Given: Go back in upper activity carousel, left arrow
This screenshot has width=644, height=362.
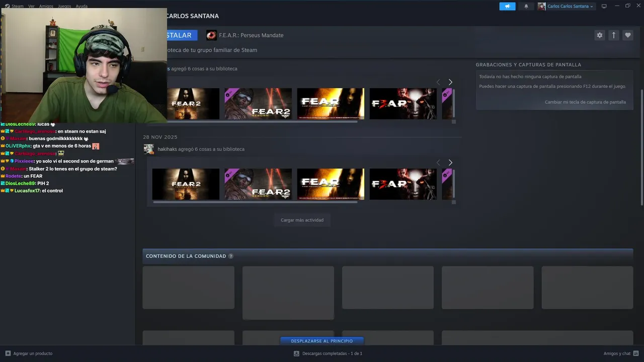Looking at the screenshot, I should (x=438, y=82).
